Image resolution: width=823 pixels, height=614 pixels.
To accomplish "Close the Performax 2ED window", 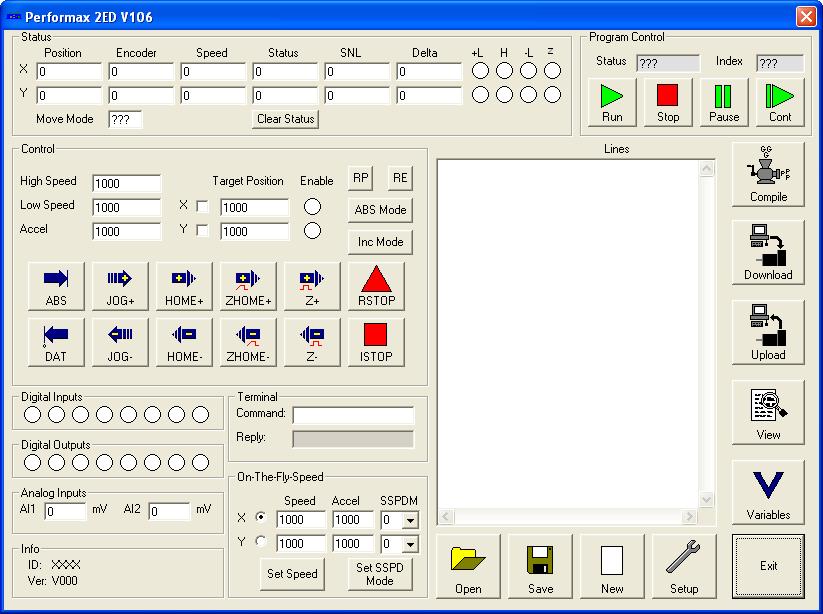I will 806,16.
